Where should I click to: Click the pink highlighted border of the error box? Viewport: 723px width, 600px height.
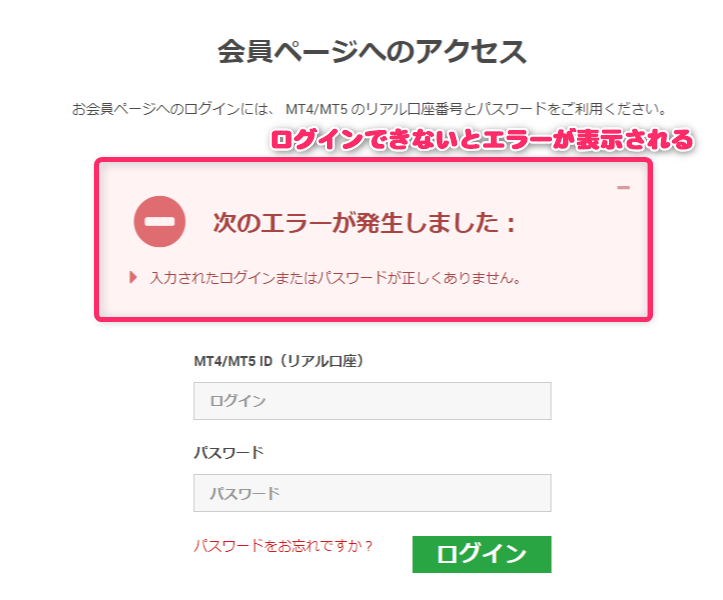tap(373, 160)
